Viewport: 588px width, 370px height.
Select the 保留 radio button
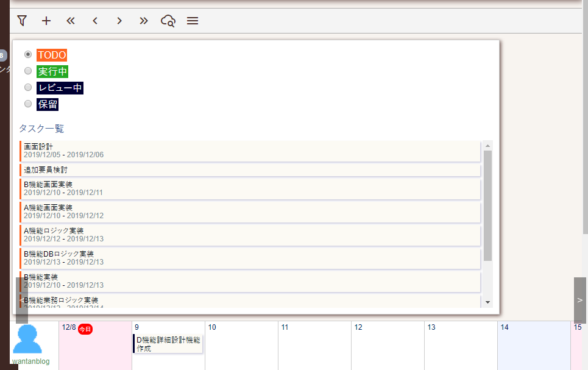click(x=28, y=104)
